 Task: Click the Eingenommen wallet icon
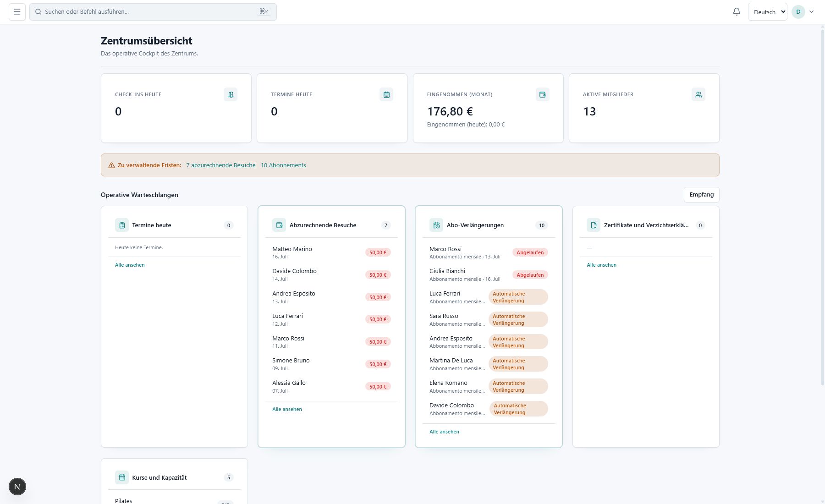[543, 94]
